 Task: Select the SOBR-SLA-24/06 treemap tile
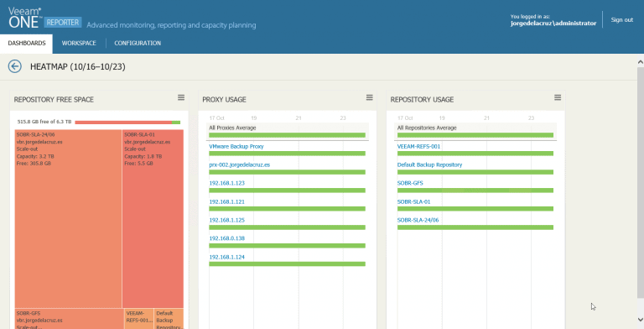point(68,219)
